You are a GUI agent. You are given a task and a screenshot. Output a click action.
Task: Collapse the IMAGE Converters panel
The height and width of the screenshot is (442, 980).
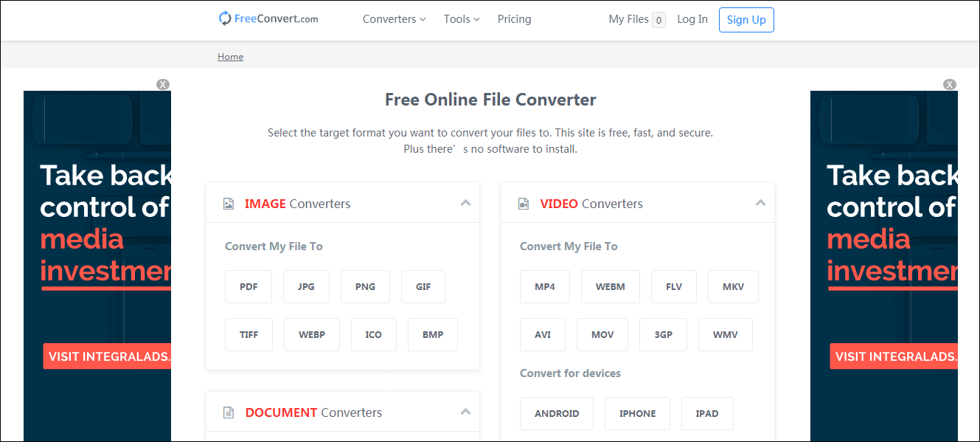click(x=465, y=203)
